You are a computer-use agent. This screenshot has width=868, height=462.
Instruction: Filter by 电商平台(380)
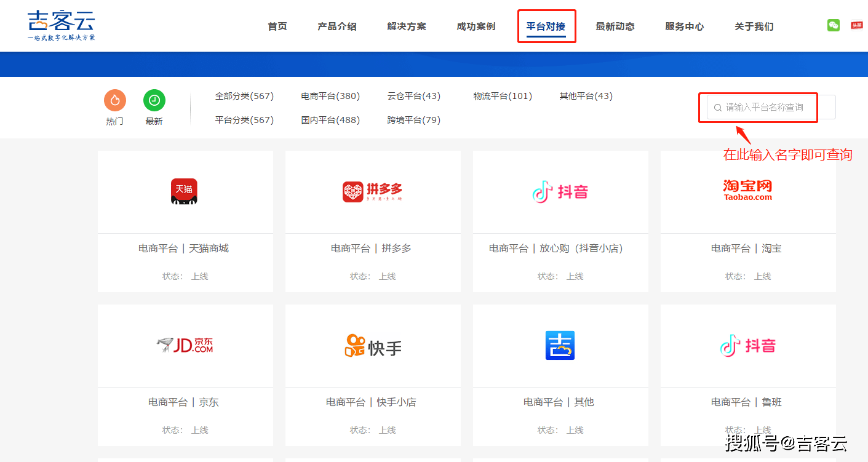pos(330,96)
